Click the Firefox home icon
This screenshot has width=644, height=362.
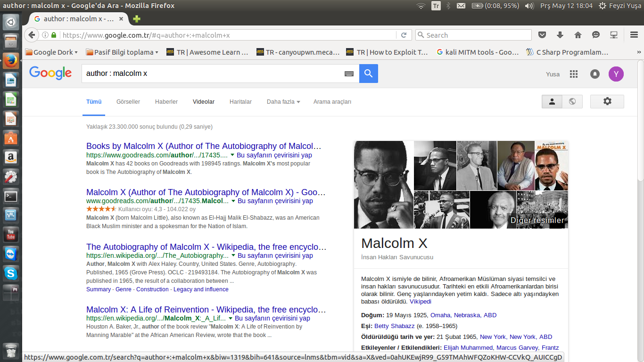pos(578,35)
